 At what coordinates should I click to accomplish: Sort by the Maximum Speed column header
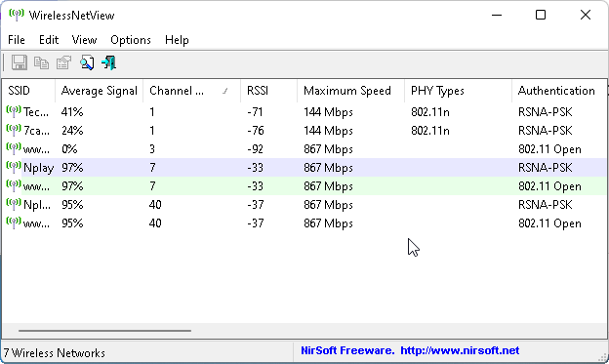pyautogui.click(x=350, y=91)
